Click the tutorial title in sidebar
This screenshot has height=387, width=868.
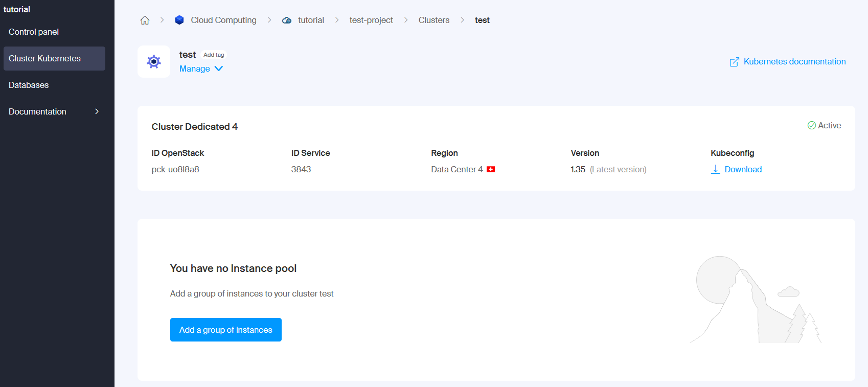click(17, 9)
